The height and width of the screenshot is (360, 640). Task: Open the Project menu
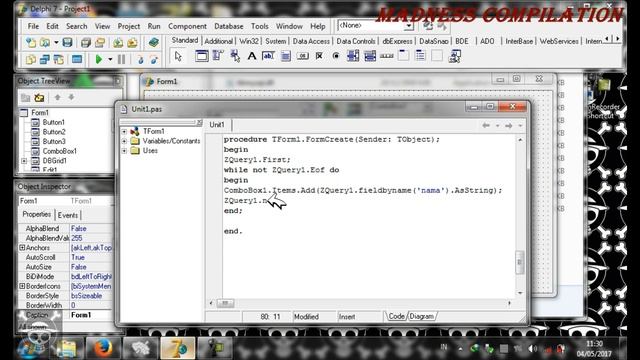pyautogui.click(x=129, y=26)
